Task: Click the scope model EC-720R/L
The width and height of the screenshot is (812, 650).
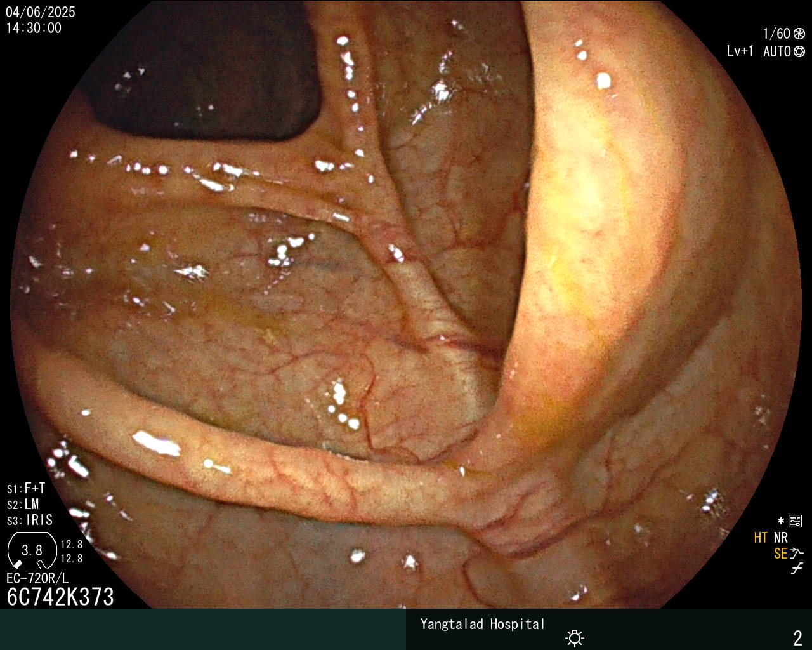Action: 37,578
